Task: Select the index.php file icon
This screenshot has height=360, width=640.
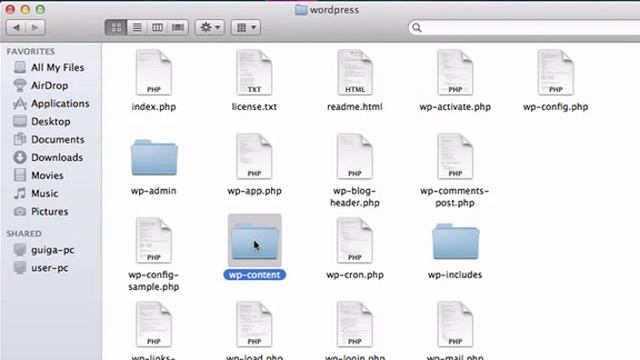Action: (x=153, y=73)
